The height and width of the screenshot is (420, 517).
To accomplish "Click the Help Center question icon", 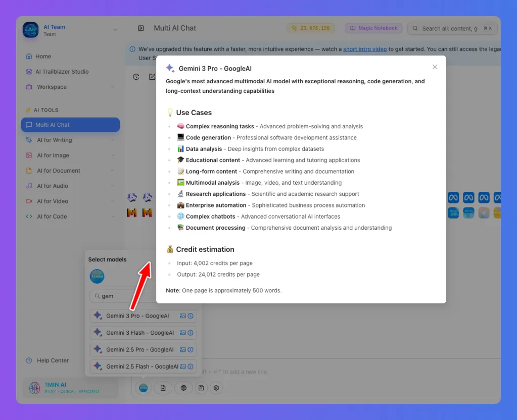I will tap(29, 360).
